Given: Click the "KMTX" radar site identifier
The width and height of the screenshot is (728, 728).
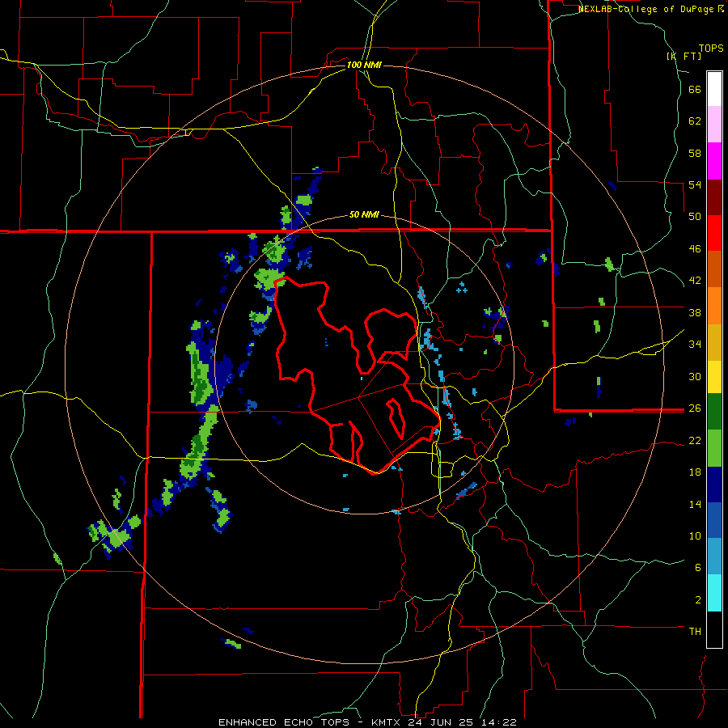Looking at the screenshot, I should pyautogui.click(x=385, y=722).
